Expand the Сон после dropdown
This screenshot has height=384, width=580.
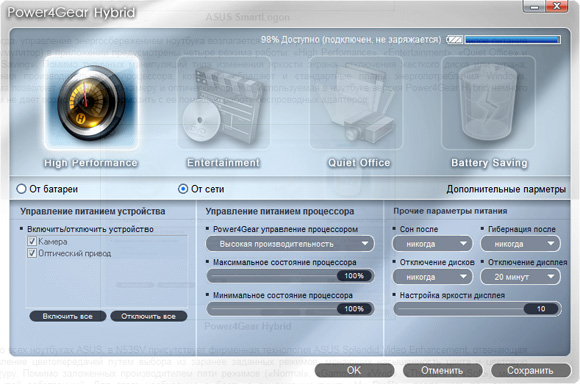[x=432, y=244]
